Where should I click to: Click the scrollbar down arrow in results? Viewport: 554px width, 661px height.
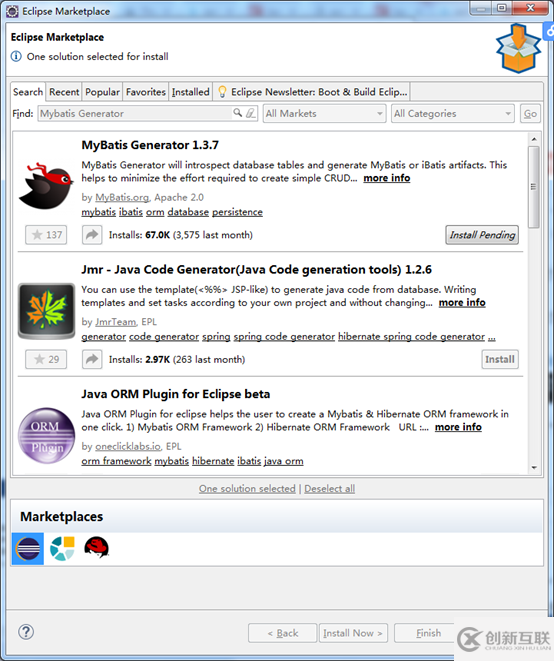tap(534, 468)
